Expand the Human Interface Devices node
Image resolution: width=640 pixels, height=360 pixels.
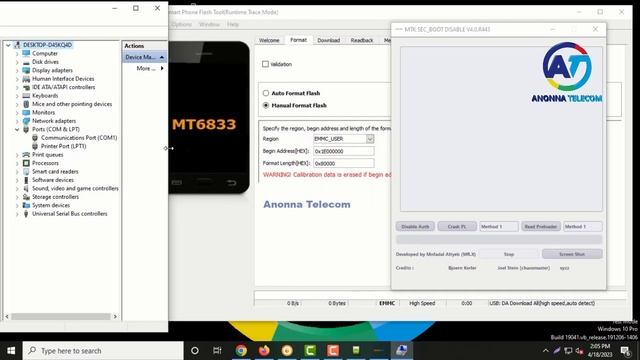(x=17, y=79)
